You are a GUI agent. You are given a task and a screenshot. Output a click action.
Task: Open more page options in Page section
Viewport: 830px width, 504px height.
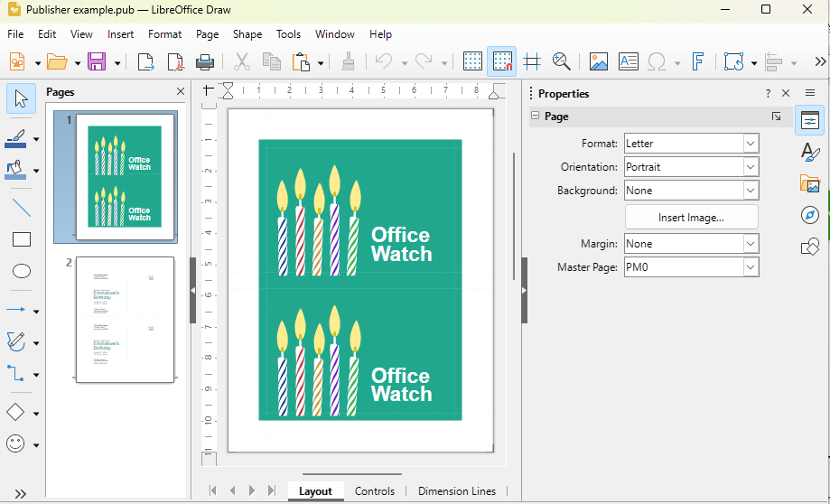click(776, 117)
